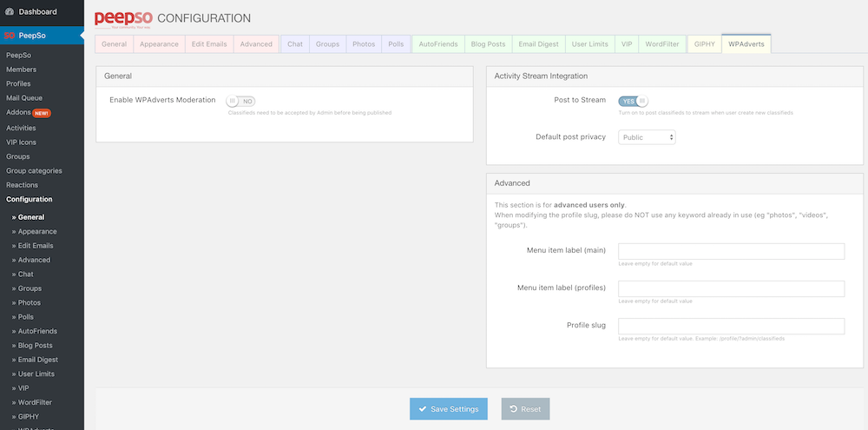Open the Default post privacy dropdown
The height and width of the screenshot is (430, 868).
tap(647, 137)
